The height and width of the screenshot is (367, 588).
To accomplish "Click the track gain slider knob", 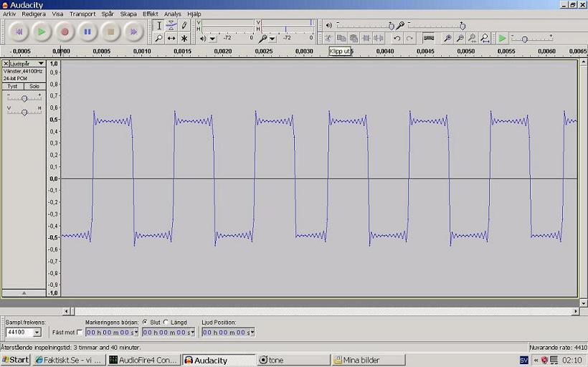I will (24, 98).
